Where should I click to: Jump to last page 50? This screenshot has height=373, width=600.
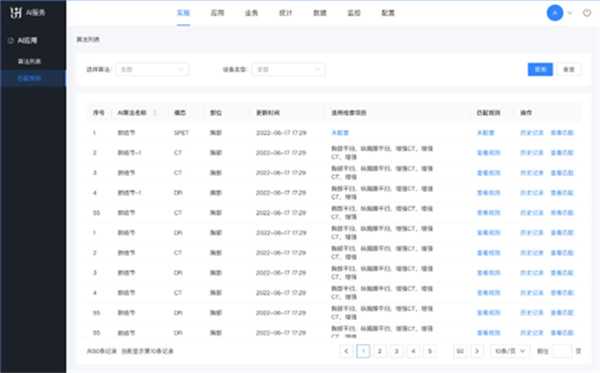click(x=460, y=351)
